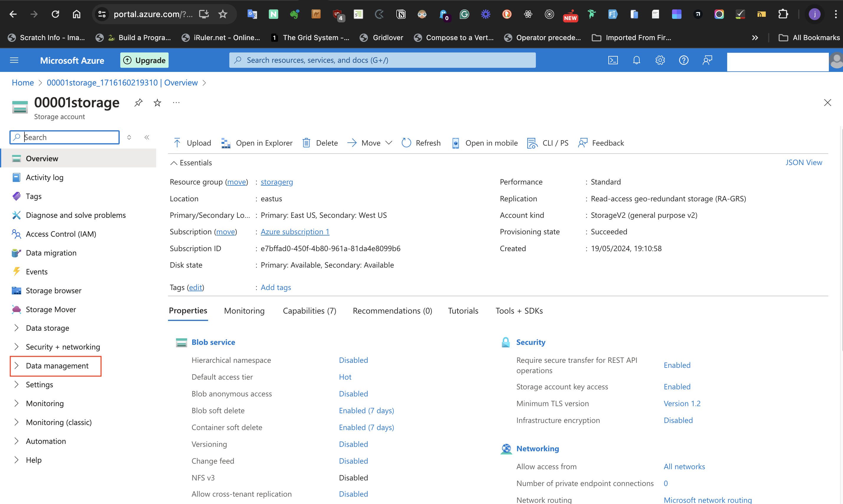Switch to Capabilities (7) tab
Image resolution: width=843 pixels, height=504 pixels.
[309, 311]
